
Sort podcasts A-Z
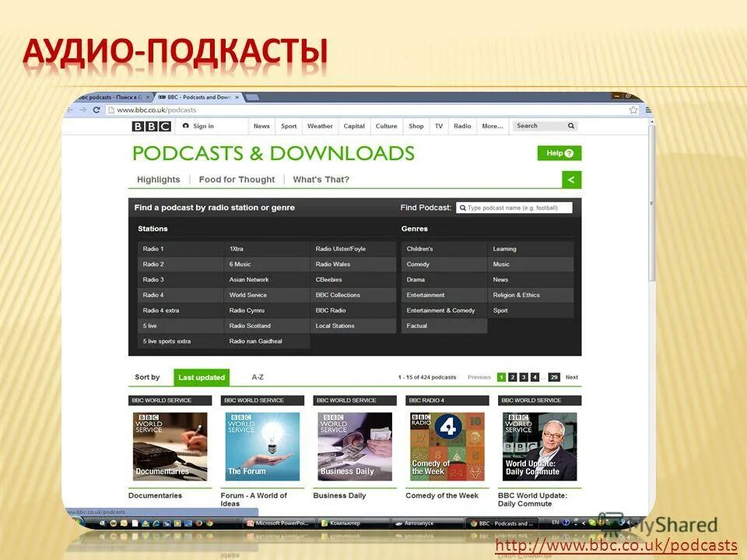[x=258, y=376]
